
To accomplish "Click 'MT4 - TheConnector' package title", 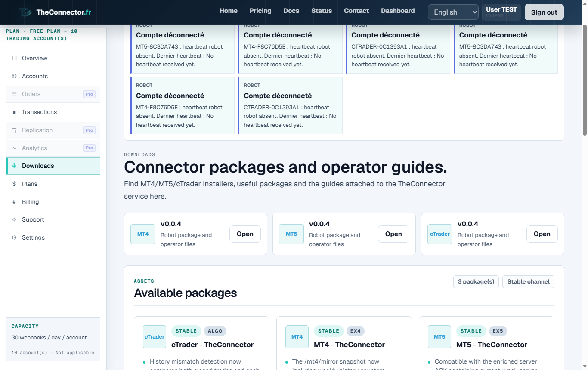I will click(349, 345).
